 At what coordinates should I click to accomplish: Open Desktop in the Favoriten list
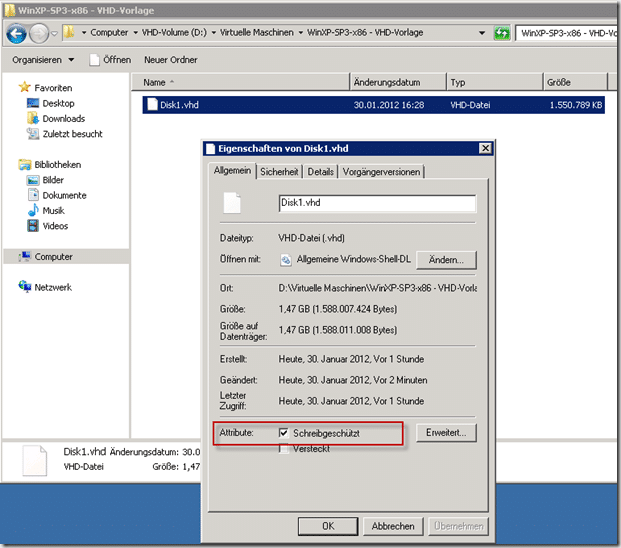58,103
